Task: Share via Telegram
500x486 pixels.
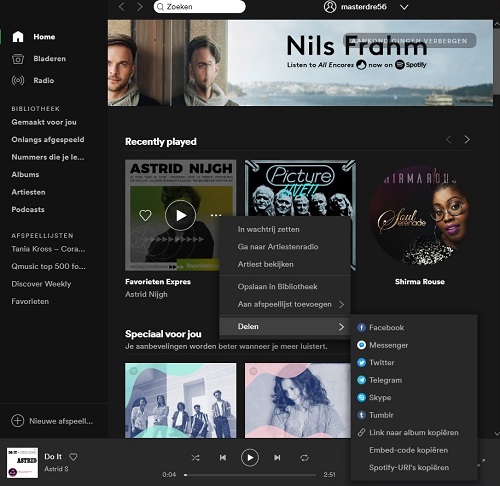Action: (x=414, y=380)
